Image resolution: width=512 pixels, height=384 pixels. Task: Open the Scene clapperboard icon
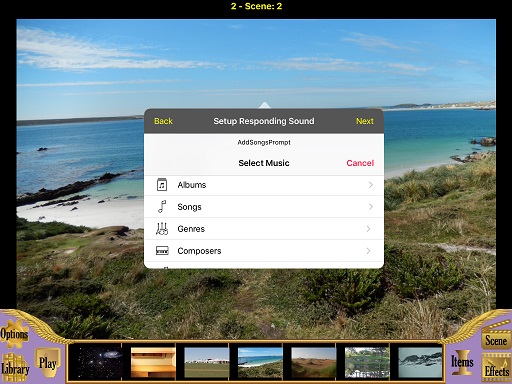[496, 337]
